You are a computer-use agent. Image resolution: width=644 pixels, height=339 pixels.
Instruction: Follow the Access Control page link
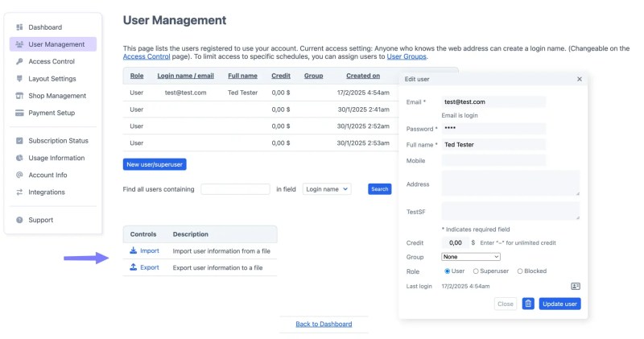pos(147,56)
